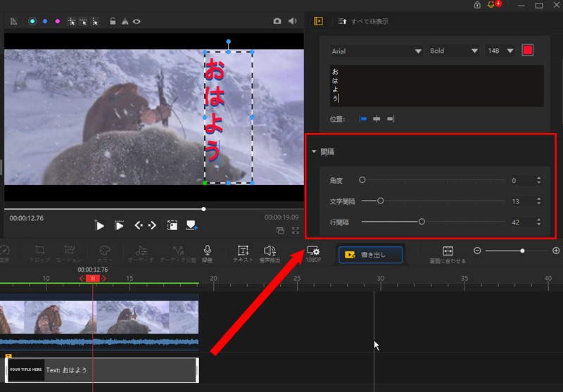This screenshot has width=563, height=392.
Task: Click the broom clear icon
Action: click(125, 21)
